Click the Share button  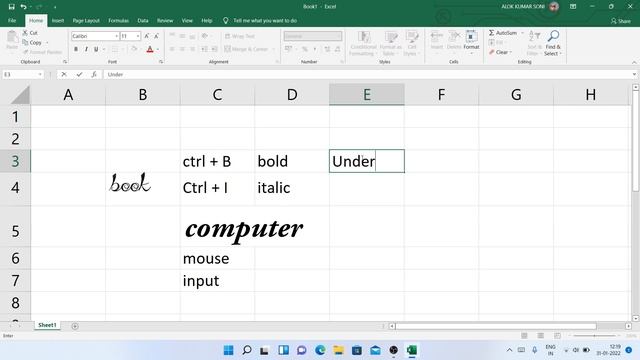pos(621,21)
